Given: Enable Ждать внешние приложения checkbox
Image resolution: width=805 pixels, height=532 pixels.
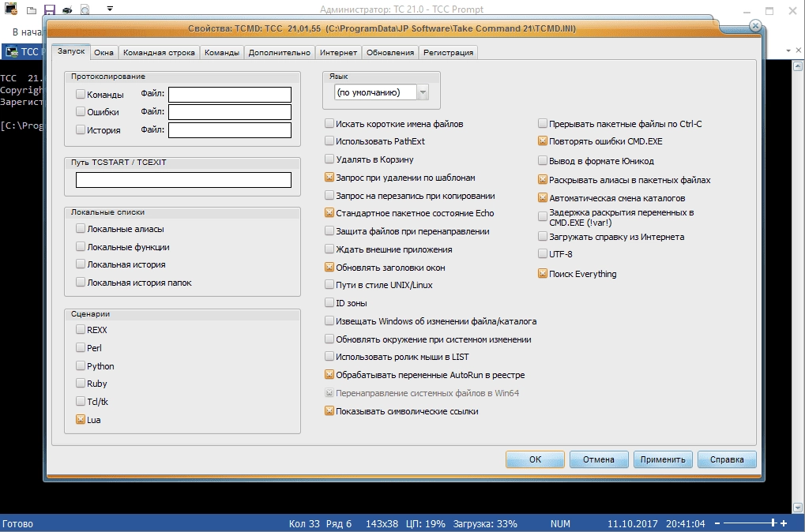Looking at the screenshot, I should (x=329, y=249).
